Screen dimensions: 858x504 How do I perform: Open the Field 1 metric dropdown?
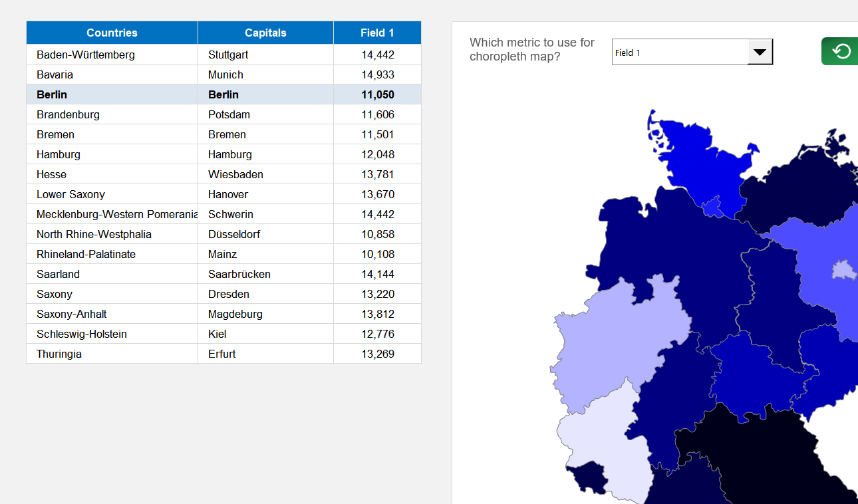coord(692,52)
